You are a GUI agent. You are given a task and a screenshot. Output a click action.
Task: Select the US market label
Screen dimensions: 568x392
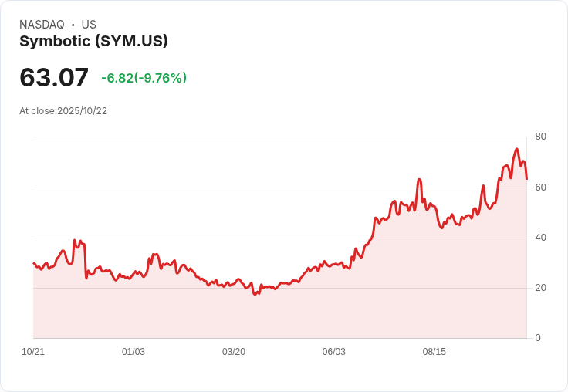tap(89, 25)
